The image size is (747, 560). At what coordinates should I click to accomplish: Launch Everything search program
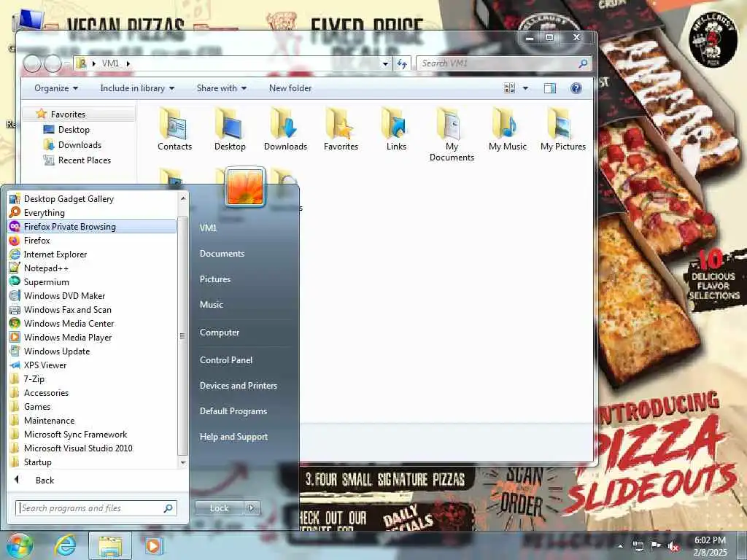coord(92,212)
